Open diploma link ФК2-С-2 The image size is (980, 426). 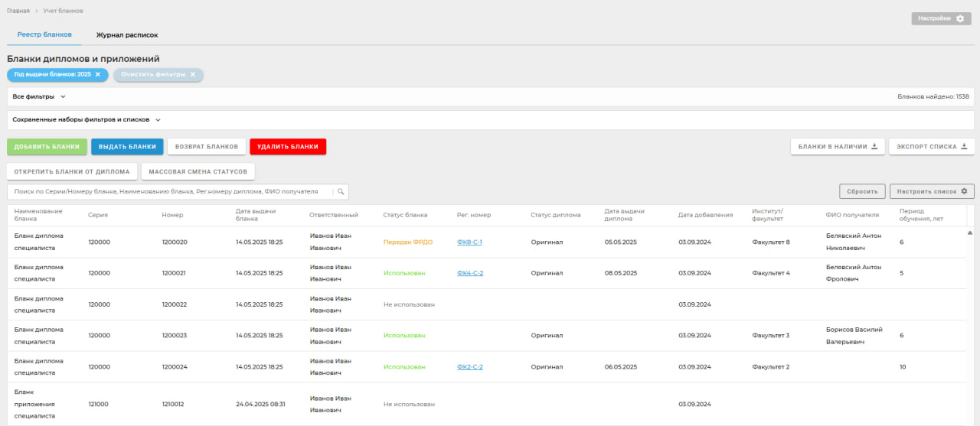[x=470, y=367]
